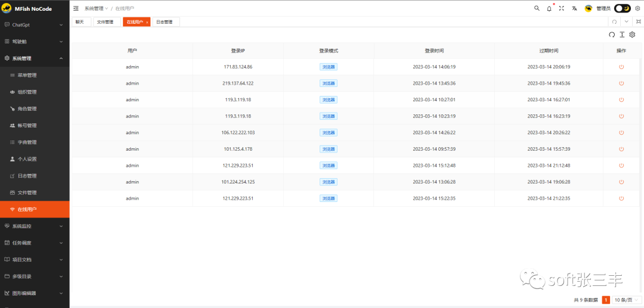Click the 2023-03-14 09:57:39 login time

[x=434, y=149]
